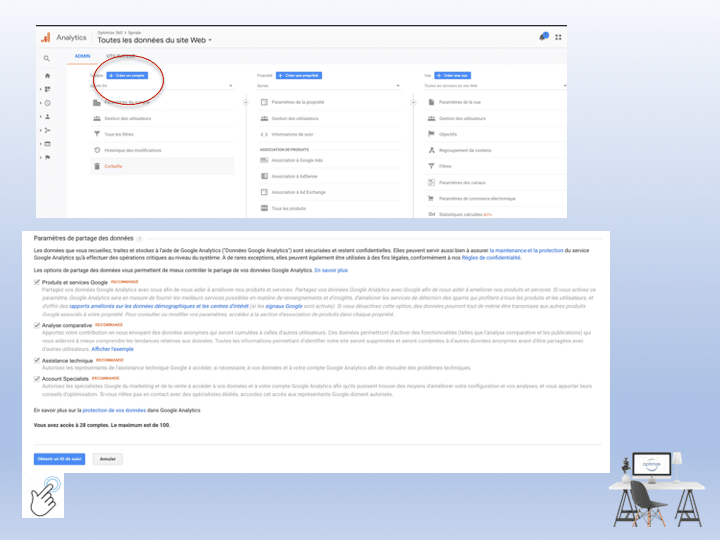Open the Google apps grid icon
The width and height of the screenshot is (720, 540).
pos(558,37)
